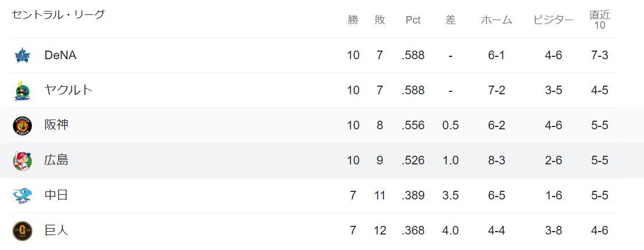Open the ヤクルト team name link

(68, 90)
